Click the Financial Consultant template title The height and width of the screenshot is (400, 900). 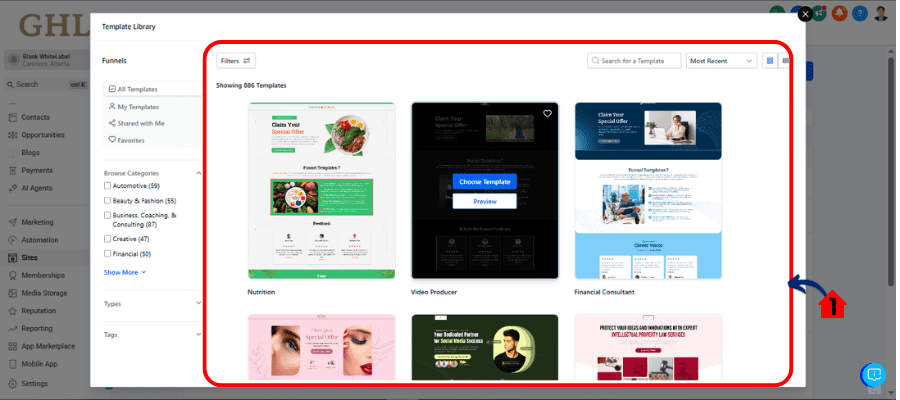pyautogui.click(x=604, y=292)
